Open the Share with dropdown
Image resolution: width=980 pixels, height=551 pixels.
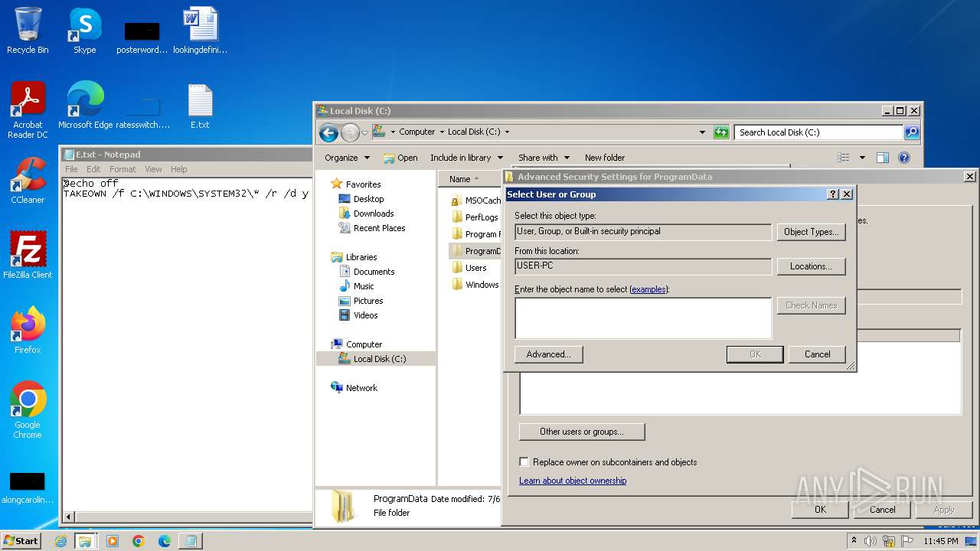point(543,158)
